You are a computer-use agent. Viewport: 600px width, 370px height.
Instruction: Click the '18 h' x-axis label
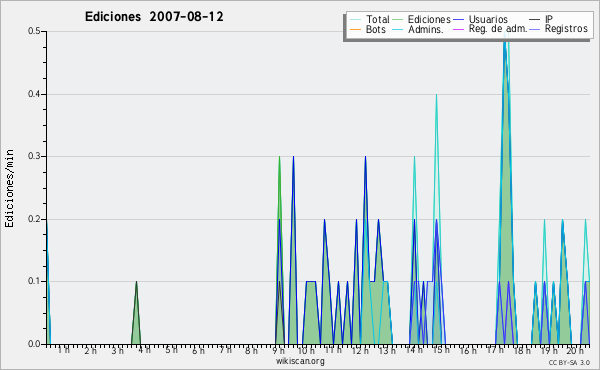point(522,350)
